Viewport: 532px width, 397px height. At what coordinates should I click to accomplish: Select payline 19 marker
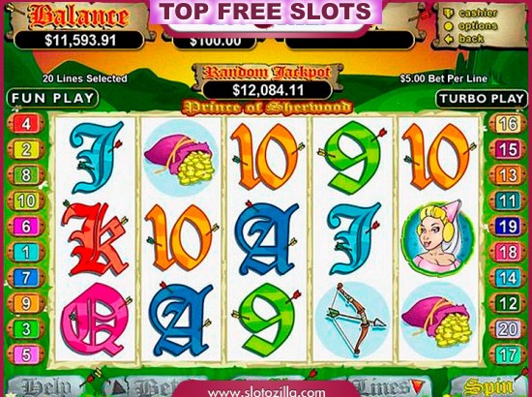(508, 227)
